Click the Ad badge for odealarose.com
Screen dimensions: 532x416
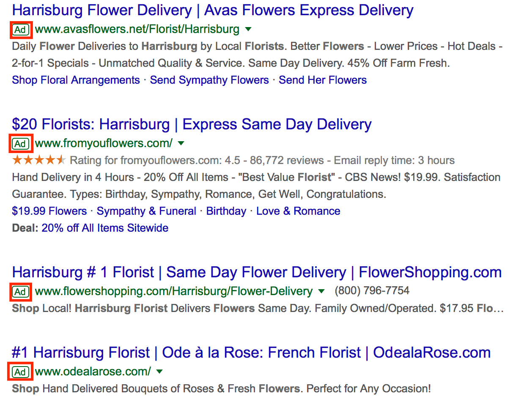20,372
